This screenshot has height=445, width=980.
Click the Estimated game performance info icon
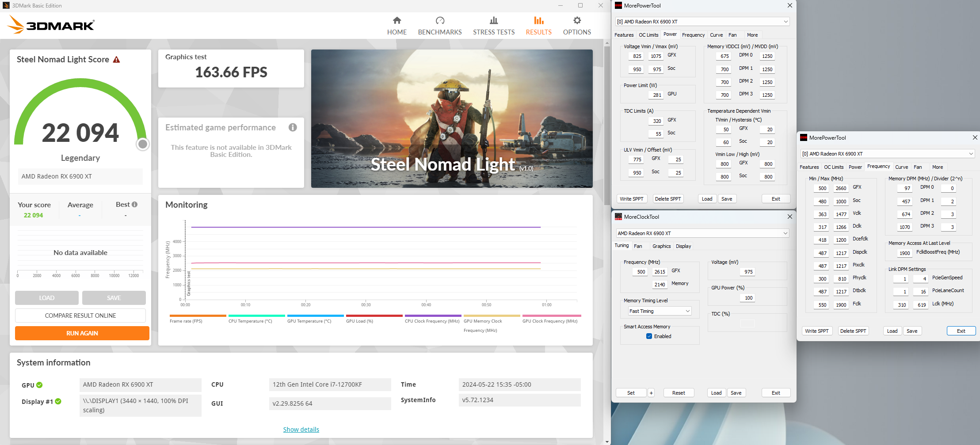click(292, 127)
